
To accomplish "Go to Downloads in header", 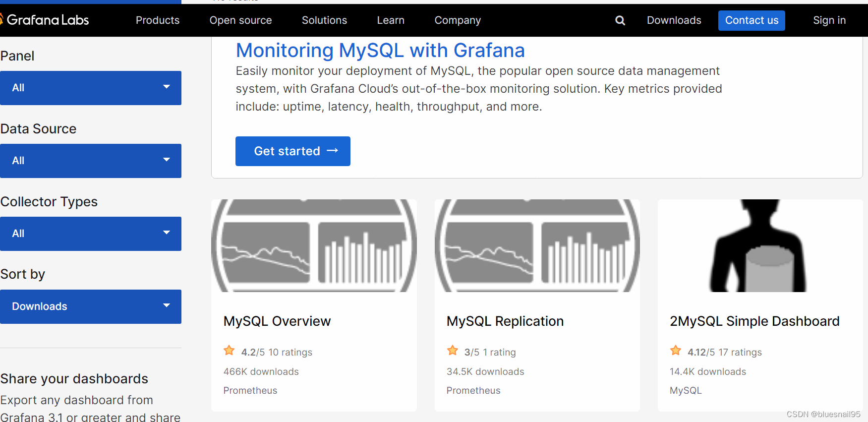I will tap(674, 20).
